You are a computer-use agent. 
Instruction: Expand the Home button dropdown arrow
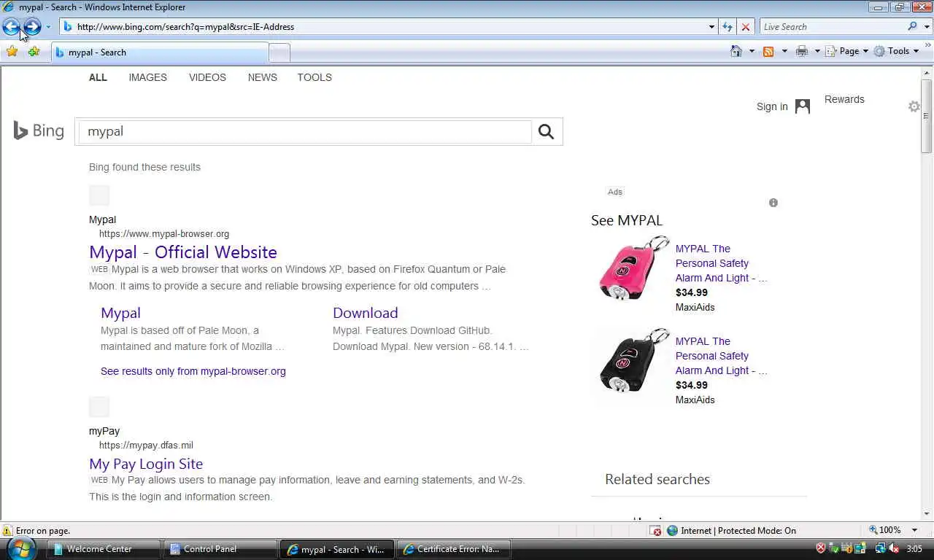point(752,51)
